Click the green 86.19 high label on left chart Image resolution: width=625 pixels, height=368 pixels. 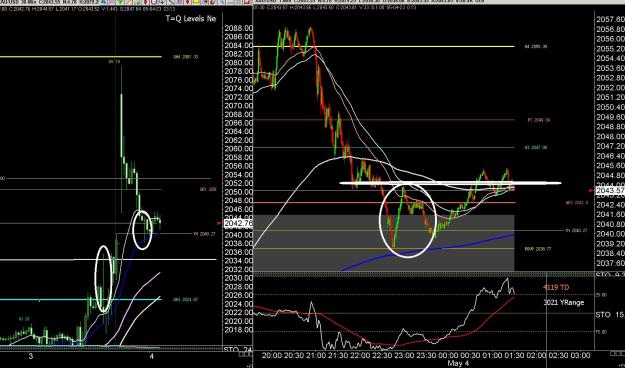tap(115, 62)
